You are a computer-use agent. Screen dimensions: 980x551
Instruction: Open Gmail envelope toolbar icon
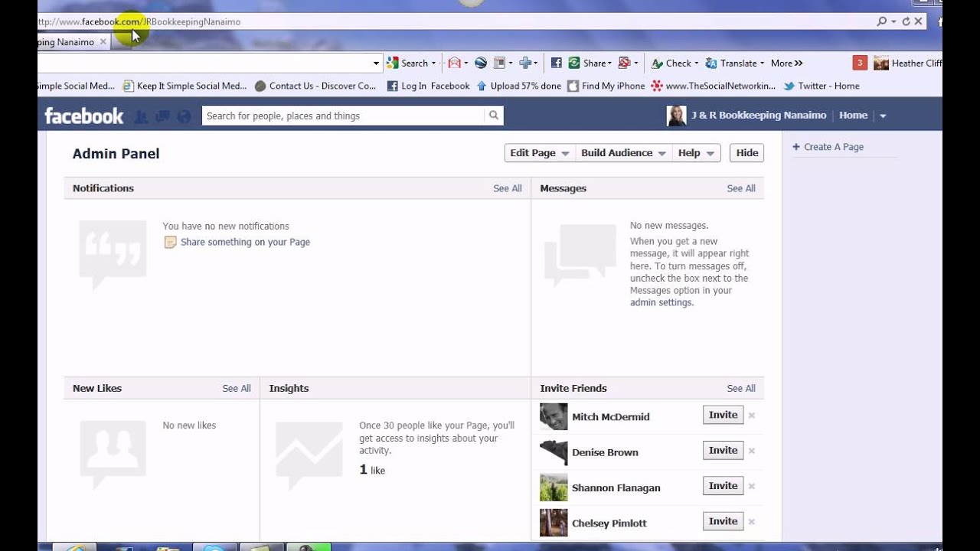coord(455,64)
